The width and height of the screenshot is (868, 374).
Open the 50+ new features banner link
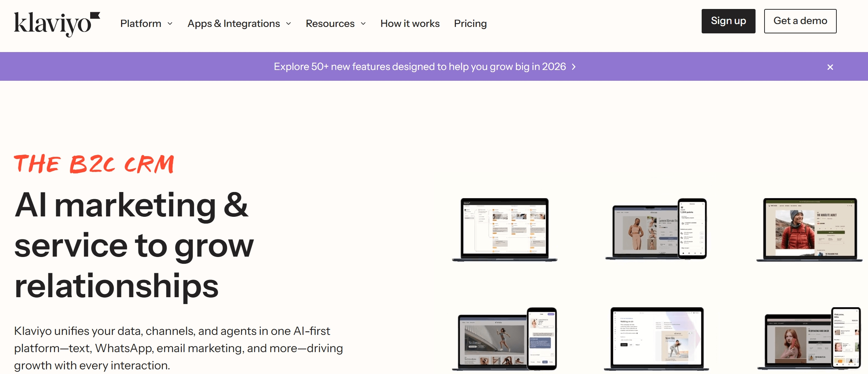420,67
